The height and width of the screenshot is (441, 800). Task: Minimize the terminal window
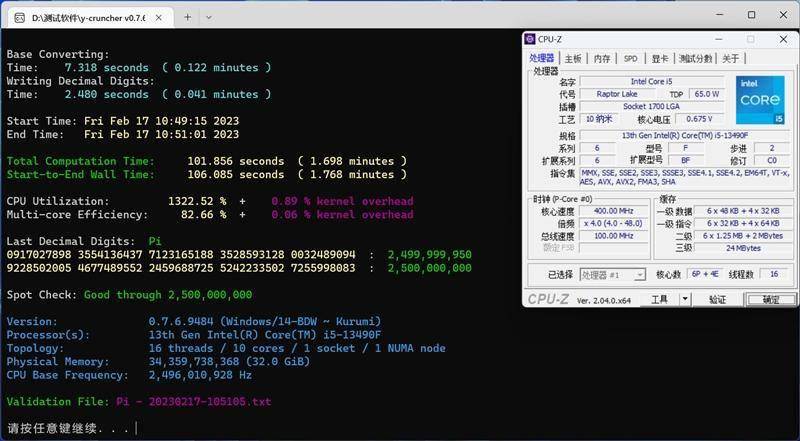719,15
